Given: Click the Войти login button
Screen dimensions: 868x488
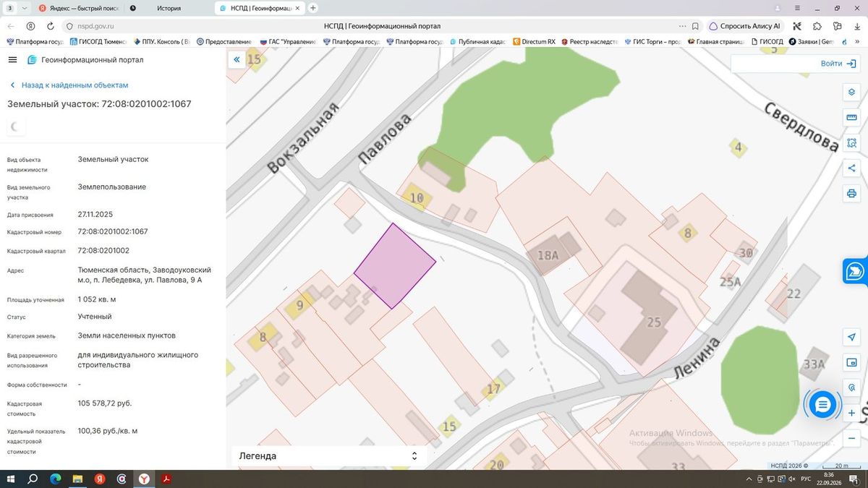Looking at the screenshot, I should coord(839,64).
